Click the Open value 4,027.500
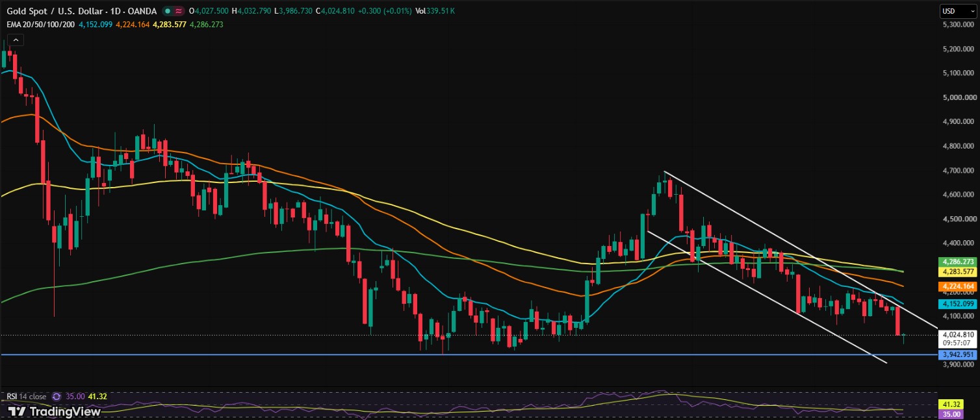Image resolution: width=980 pixels, height=420 pixels. coord(211,11)
